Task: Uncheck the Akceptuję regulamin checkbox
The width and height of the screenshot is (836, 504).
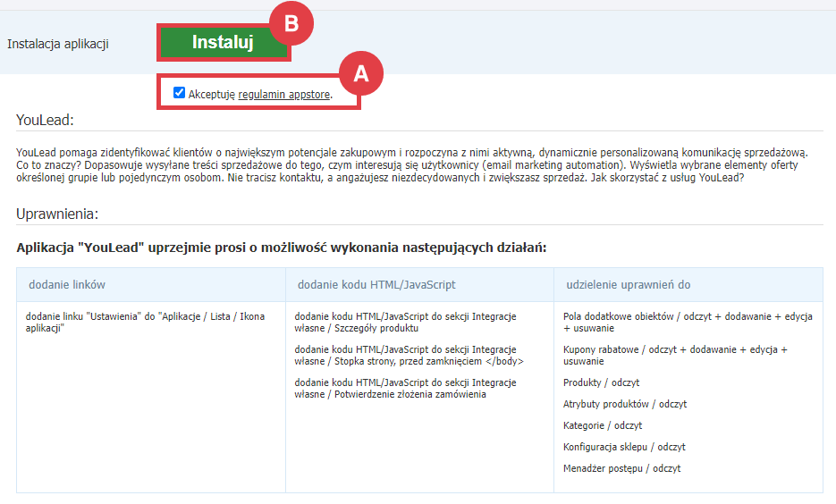Action: point(180,93)
